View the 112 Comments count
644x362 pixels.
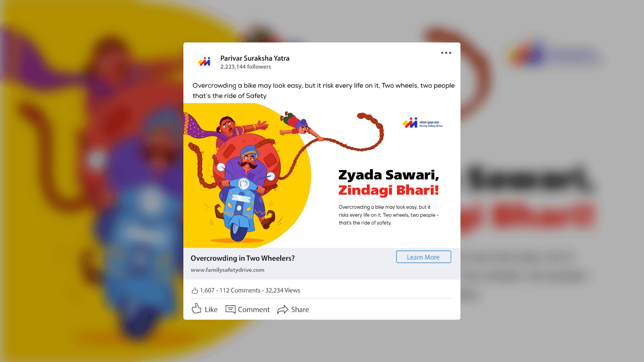(240, 290)
